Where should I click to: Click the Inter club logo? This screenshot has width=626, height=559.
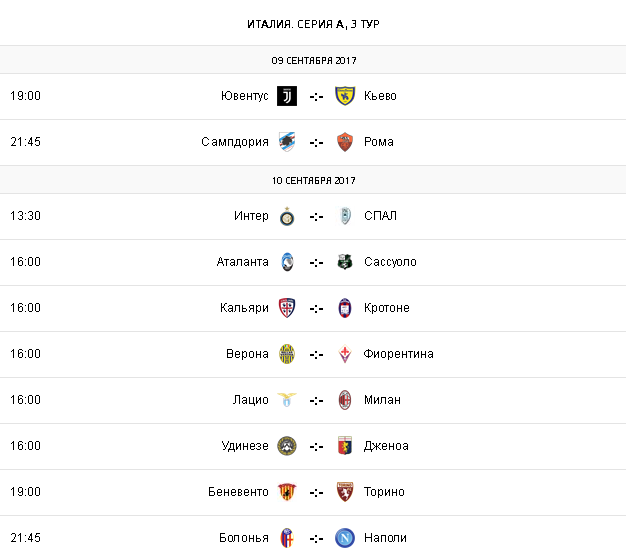point(287,216)
